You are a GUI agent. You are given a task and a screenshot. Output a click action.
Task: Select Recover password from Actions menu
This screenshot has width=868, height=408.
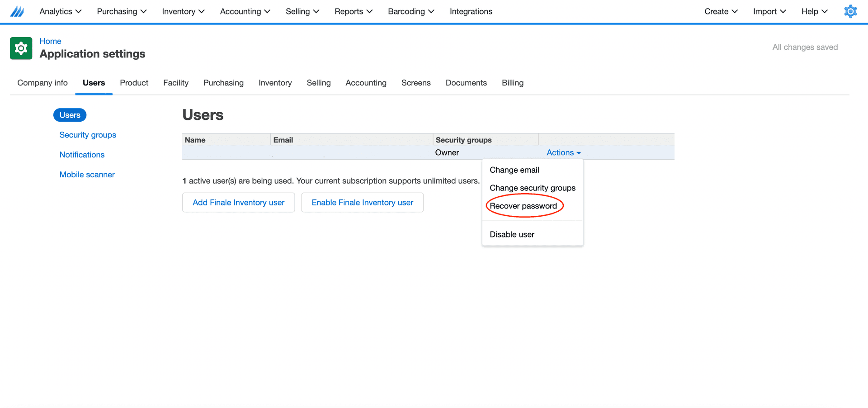523,206
